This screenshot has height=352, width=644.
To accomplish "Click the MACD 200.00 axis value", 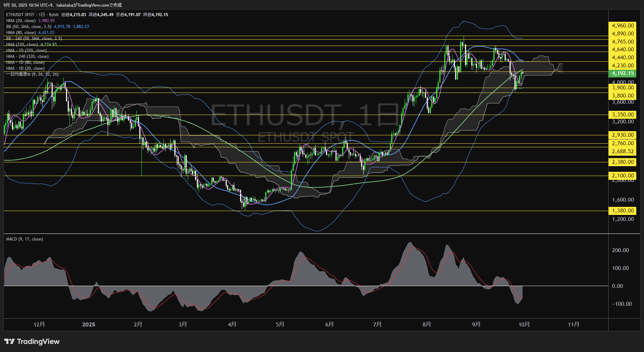I will pos(620,250).
